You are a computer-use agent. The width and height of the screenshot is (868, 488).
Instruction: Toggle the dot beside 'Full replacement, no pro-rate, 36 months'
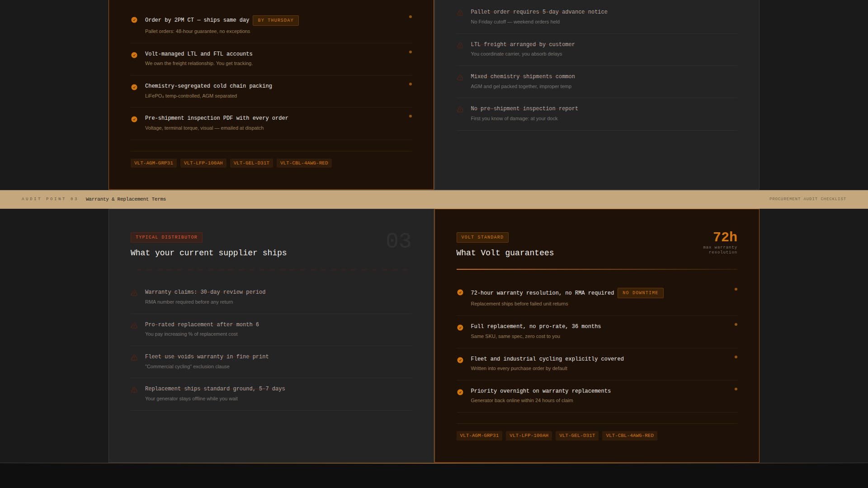(736, 324)
